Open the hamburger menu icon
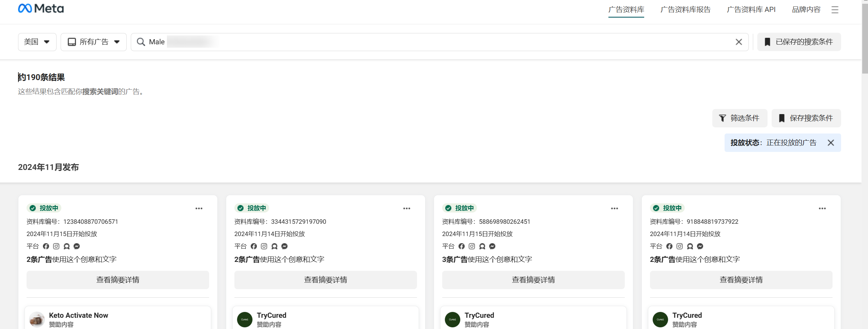 (835, 10)
